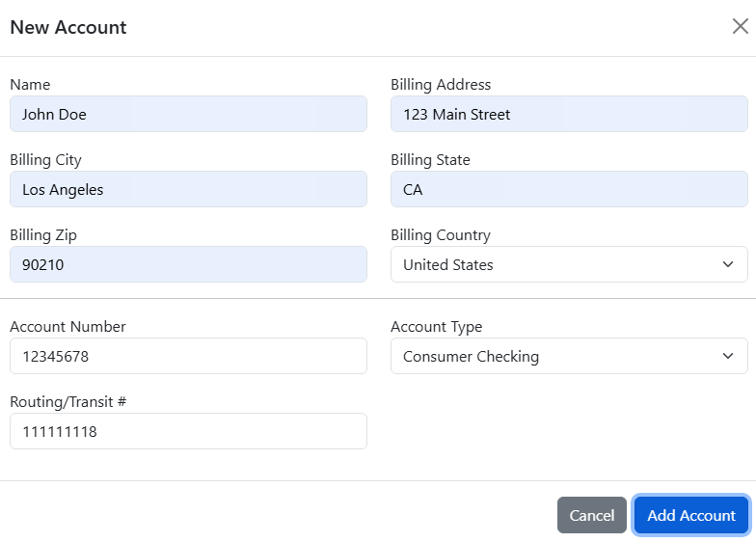Focus the Routing/Transit # input field
The width and height of the screenshot is (756, 542).
188,431
